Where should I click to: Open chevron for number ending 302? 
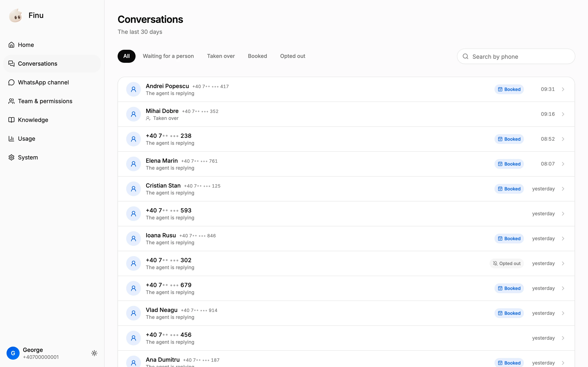pyautogui.click(x=563, y=263)
